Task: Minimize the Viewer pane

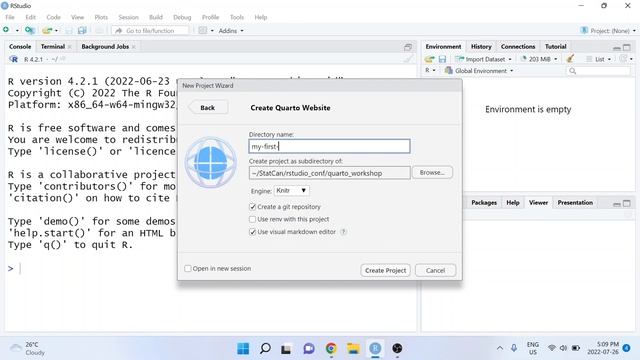Action: click(617, 203)
